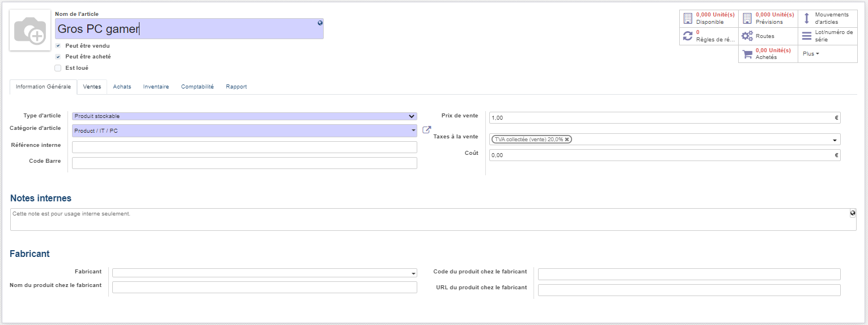
Task: Switch to the Ventes tab
Action: pyautogui.click(x=92, y=87)
